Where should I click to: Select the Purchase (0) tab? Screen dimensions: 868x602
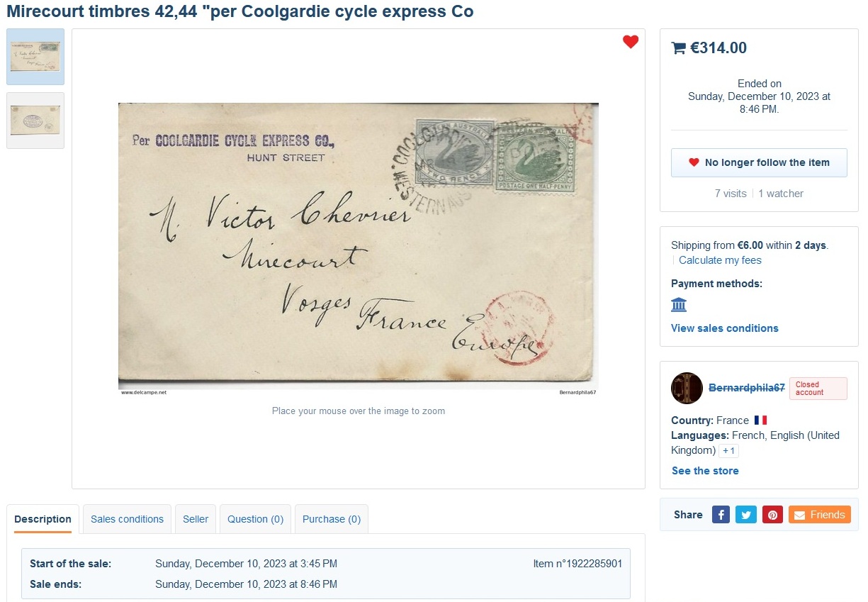332,519
